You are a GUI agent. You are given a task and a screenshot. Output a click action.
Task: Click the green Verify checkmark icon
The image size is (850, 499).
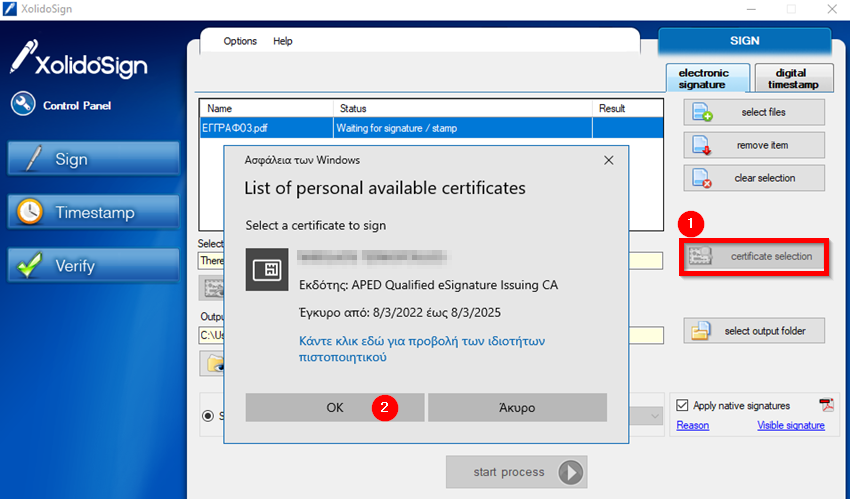pyautogui.click(x=30, y=265)
